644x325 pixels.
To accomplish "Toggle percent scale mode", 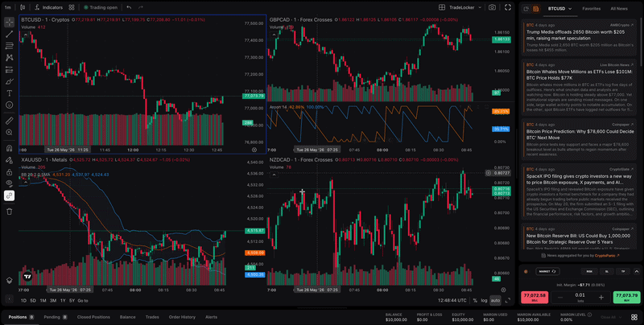I will (475, 301).
